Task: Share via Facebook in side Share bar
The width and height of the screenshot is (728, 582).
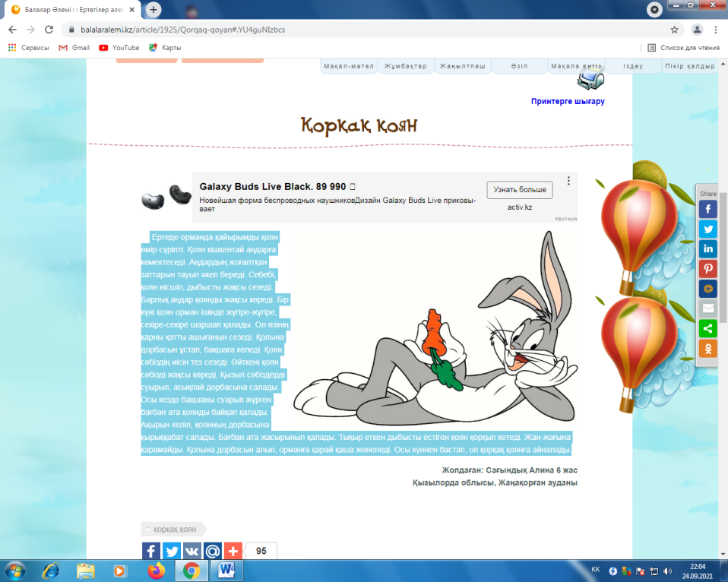Action: click(708, 209)
